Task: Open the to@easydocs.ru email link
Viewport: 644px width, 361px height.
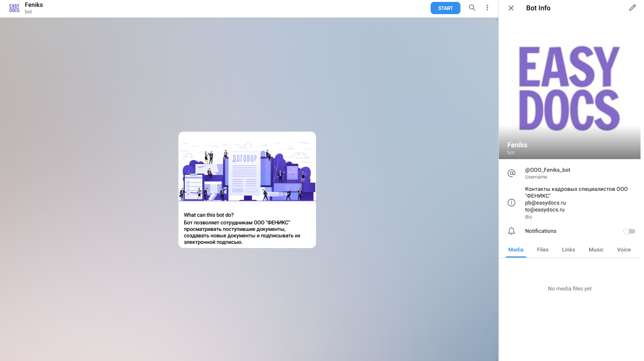Action: (x=545, y=210)
